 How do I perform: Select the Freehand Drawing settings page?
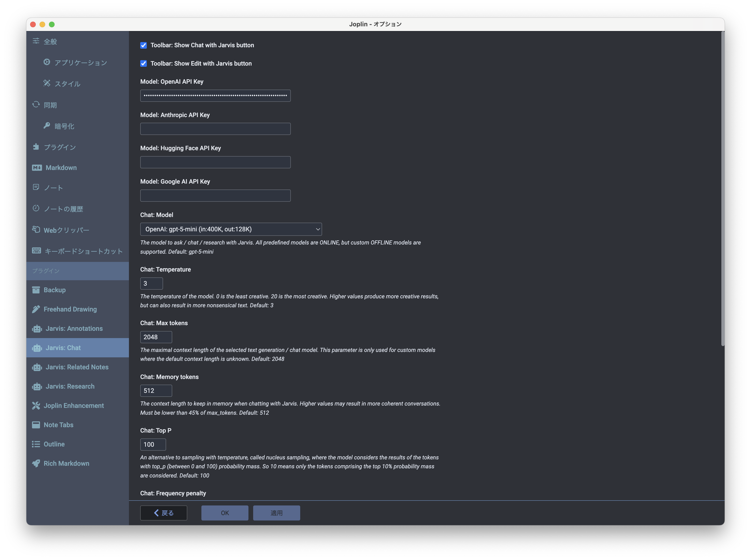(70, 309)
